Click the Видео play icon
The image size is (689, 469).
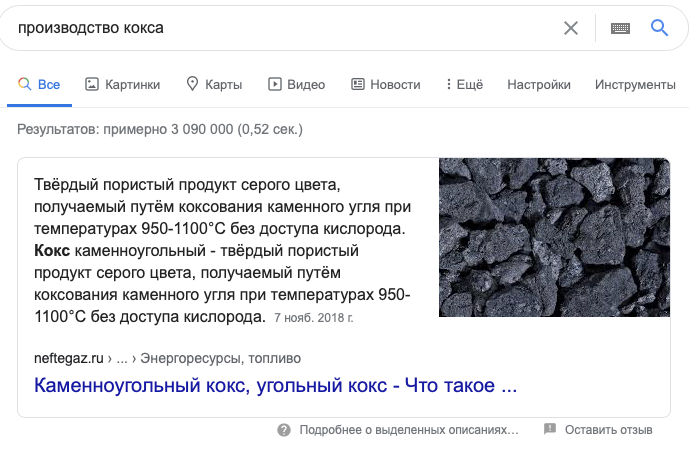[x=275, y=84]
